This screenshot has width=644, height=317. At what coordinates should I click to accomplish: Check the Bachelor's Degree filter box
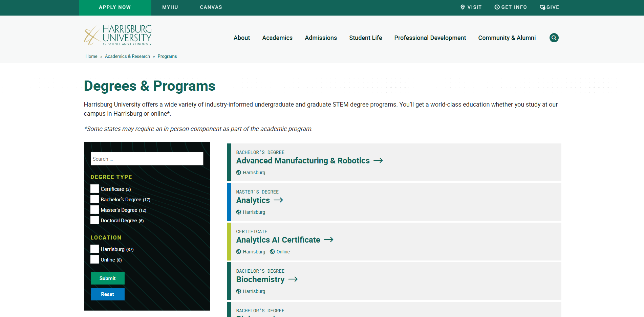click(94, 199)
